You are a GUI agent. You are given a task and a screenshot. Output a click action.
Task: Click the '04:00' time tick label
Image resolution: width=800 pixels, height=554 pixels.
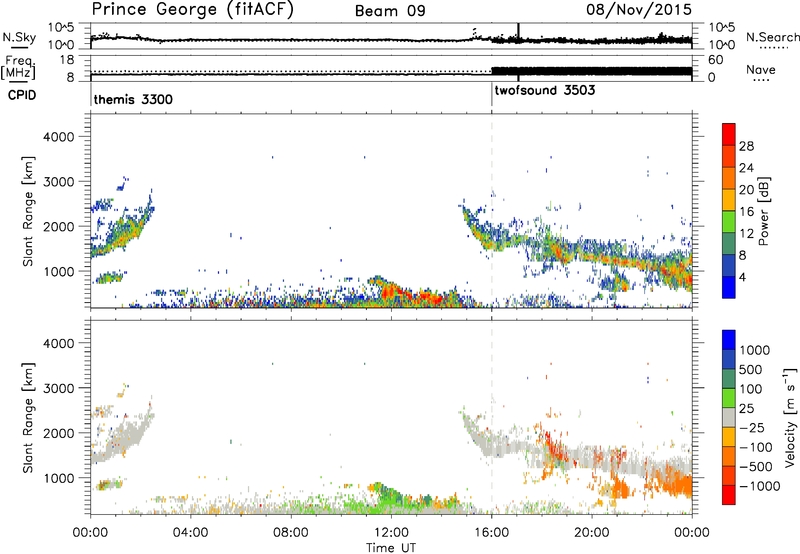point(191,533)
